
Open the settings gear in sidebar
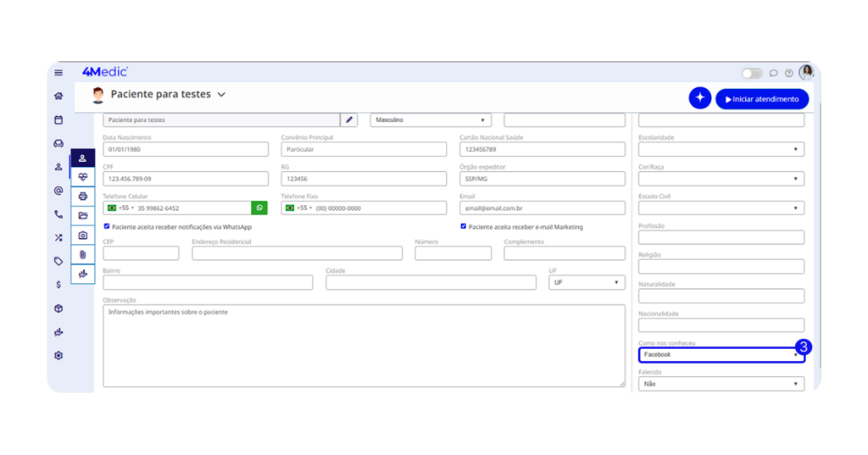[58, 356]
